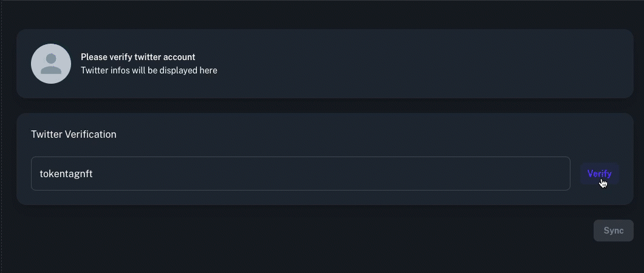Click the word 'displayed' in the subtitle
The image size is (644, 273).
[179, 70]
